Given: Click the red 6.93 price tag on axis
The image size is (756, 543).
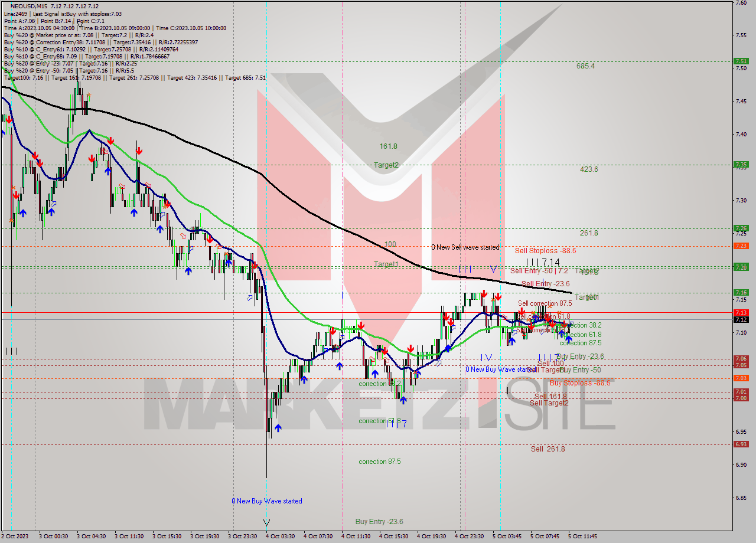Looking at the screenshot, I should 741,444.
